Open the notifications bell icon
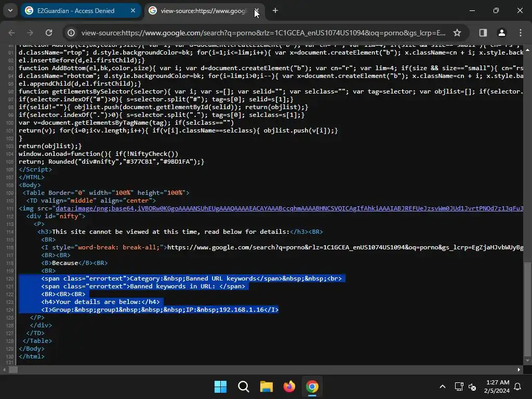532x399 pixels. [518, 387]
